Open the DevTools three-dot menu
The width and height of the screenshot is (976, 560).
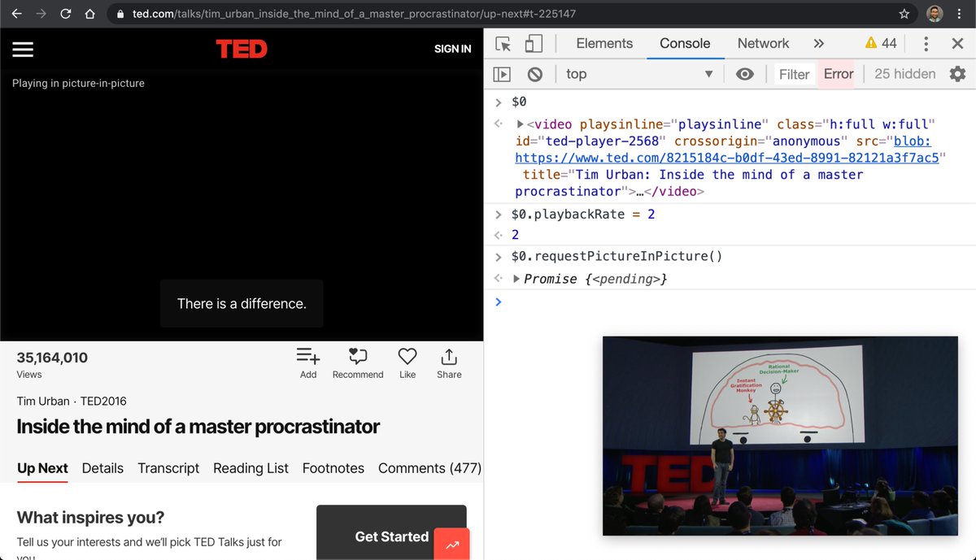pos(926,44)
